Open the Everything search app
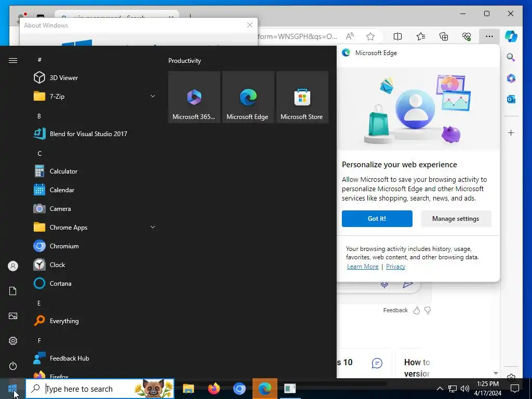The width and height of the screenshot is (532, 399). (95, 321)
